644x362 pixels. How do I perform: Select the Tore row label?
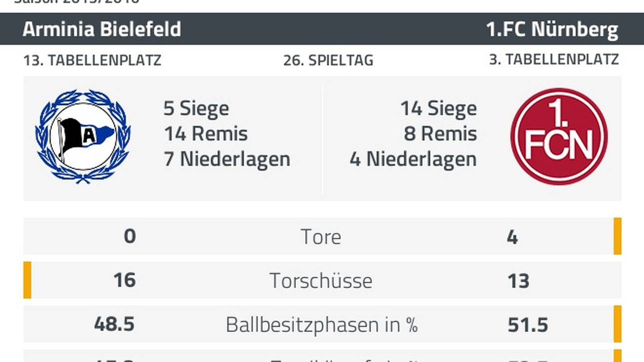point(321,236)
